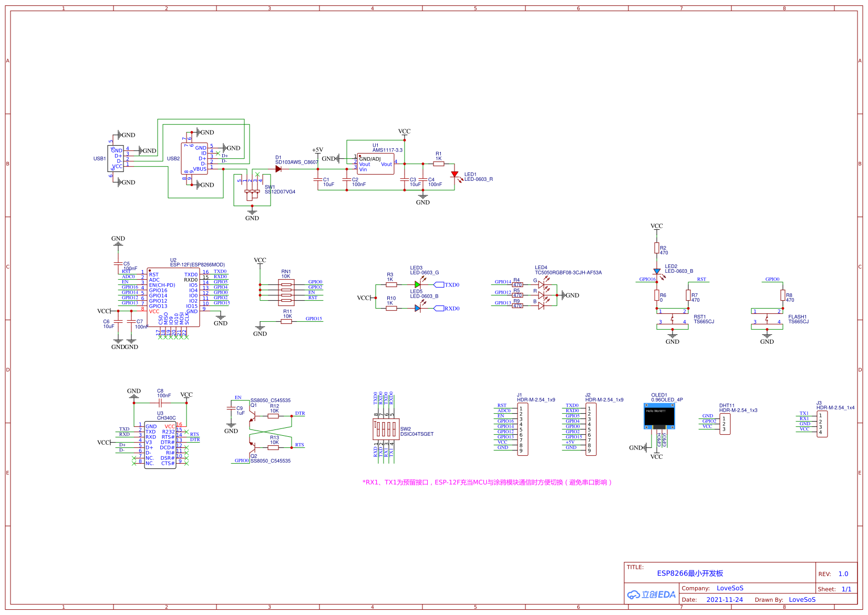Image resolution: width=868 pixels, height=615 pixels.
Task: Click the 'TC5050RGBF08-3CJH-AF53A' part name text
Action: 569,273
